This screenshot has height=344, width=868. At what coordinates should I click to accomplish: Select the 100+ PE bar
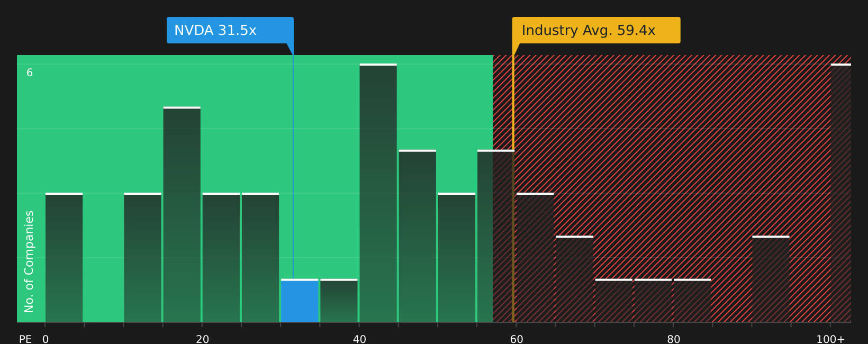tap(840, 193)
